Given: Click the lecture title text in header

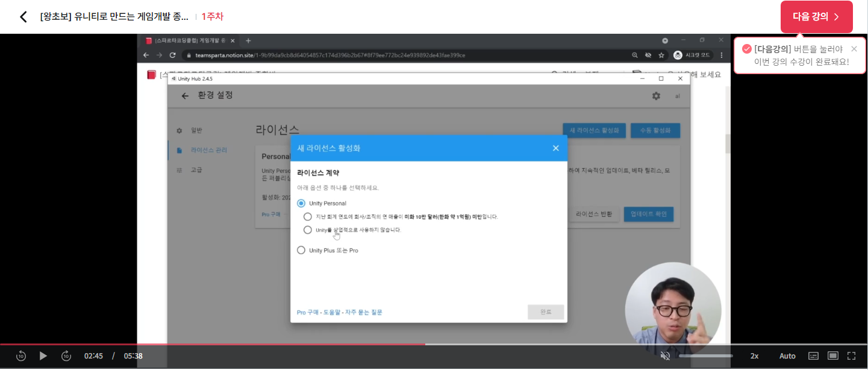Looking at the screenshot, I should 114,17.
